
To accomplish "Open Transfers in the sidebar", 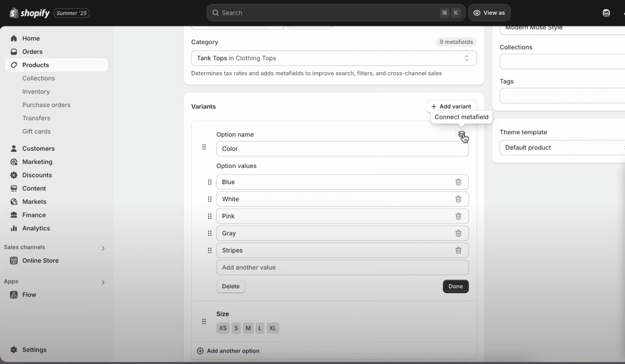I will click(x=36, y=118).
